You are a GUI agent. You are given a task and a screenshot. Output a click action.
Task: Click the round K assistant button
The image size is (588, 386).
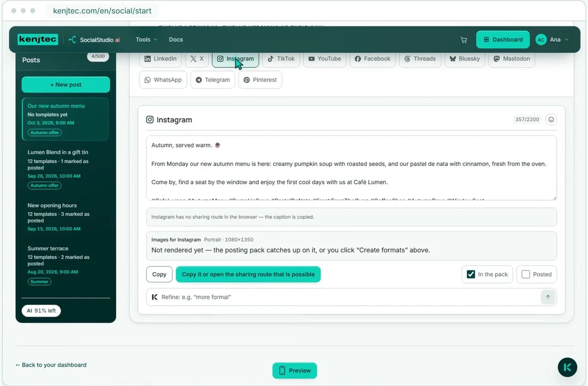[567, 368]
